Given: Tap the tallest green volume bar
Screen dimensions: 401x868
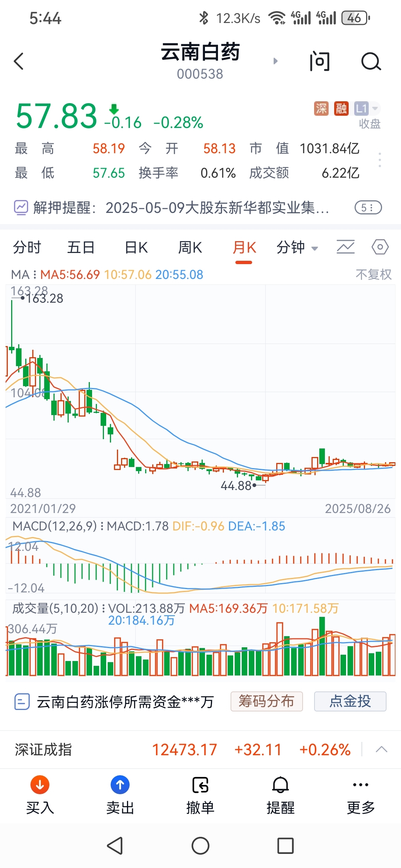Looking at the screenshot, I should 322,646.
